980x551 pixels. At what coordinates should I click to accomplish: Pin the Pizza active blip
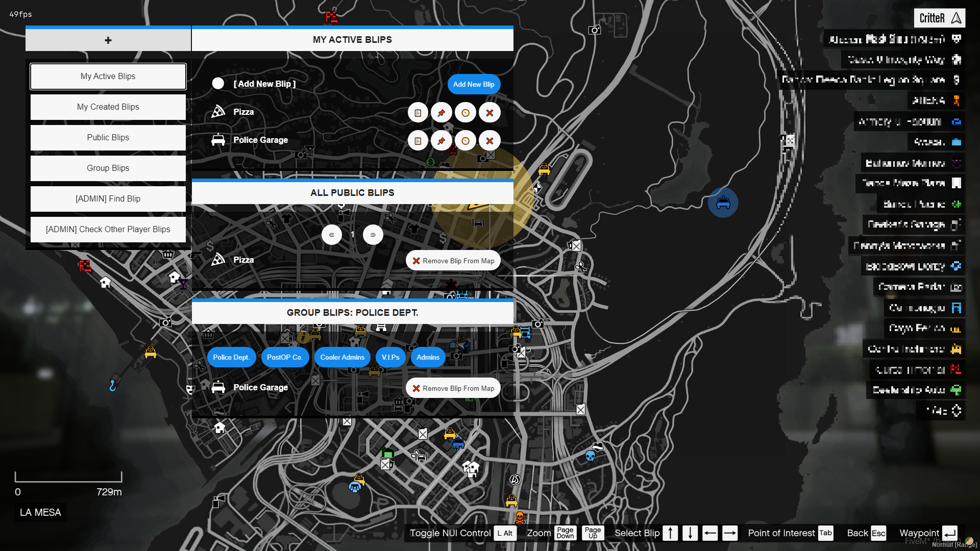[x=442, y=113]
